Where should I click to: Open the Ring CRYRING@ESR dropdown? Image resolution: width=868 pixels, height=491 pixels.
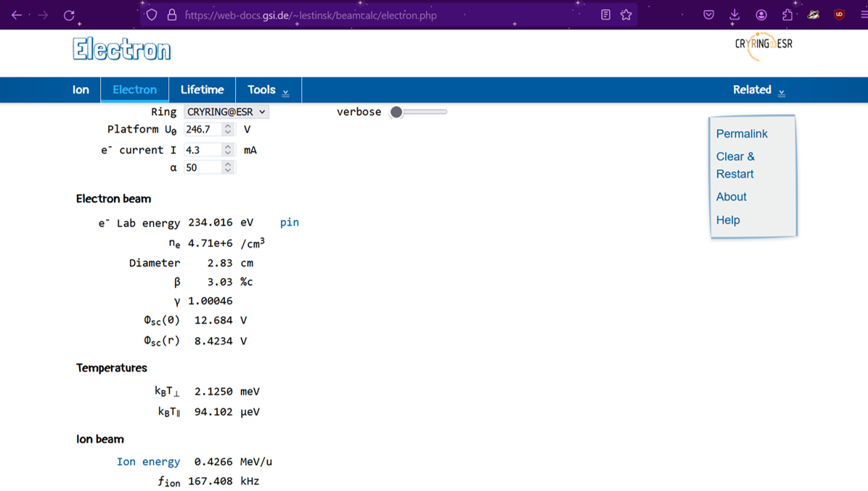tap(226, 112)
